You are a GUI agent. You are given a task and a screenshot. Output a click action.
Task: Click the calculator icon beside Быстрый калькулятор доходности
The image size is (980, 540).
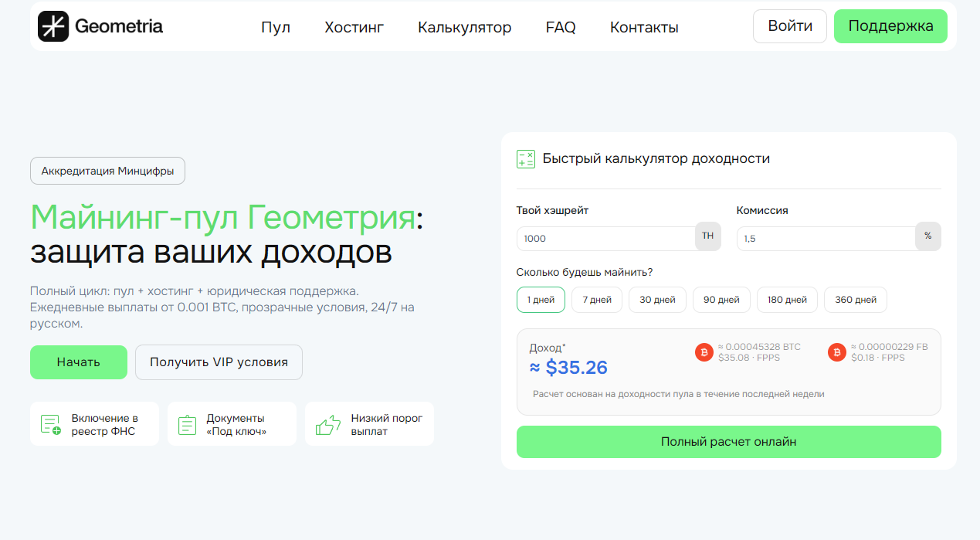(526, 159)
